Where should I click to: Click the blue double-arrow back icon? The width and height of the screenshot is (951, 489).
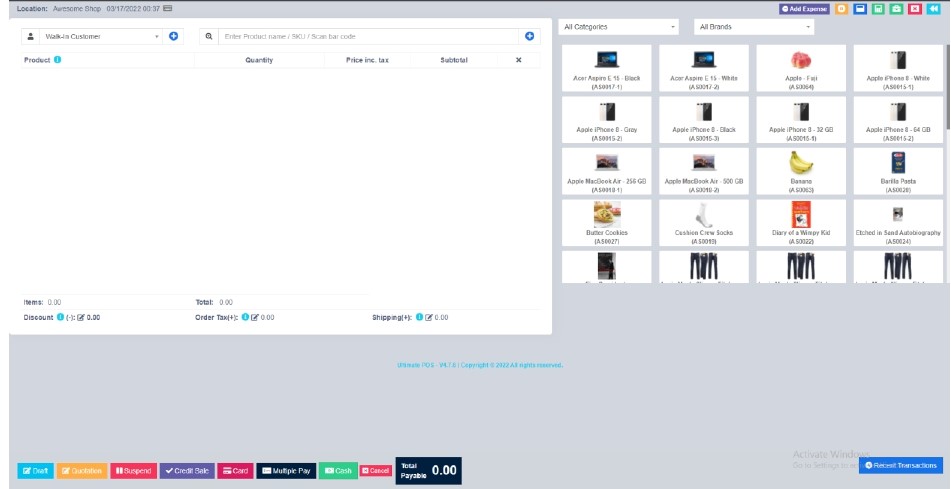click(x=933, y=9)
